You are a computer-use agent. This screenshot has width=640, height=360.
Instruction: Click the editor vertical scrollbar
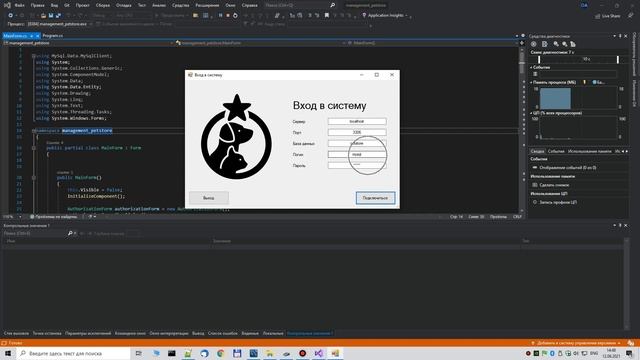point(522,129)
